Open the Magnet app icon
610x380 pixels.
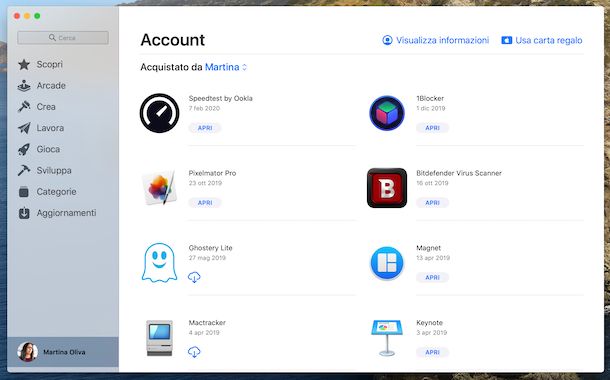click(x=387, y=263)
